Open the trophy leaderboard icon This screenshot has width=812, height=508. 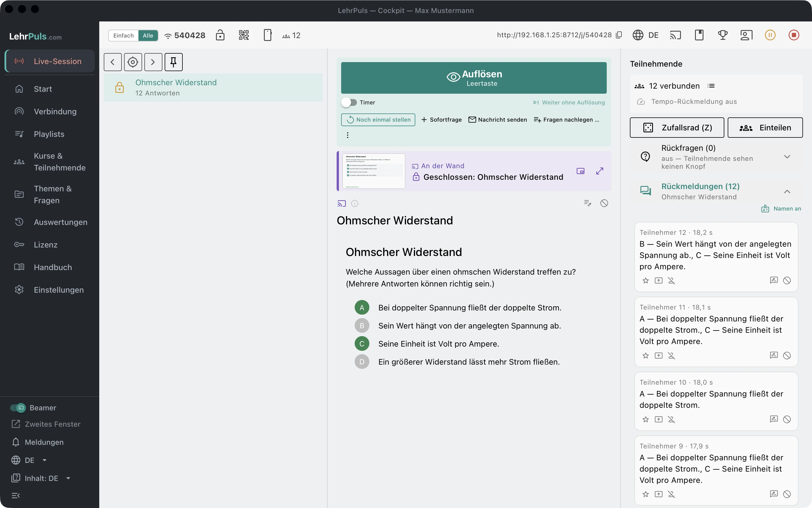click(x=723, y=35)
